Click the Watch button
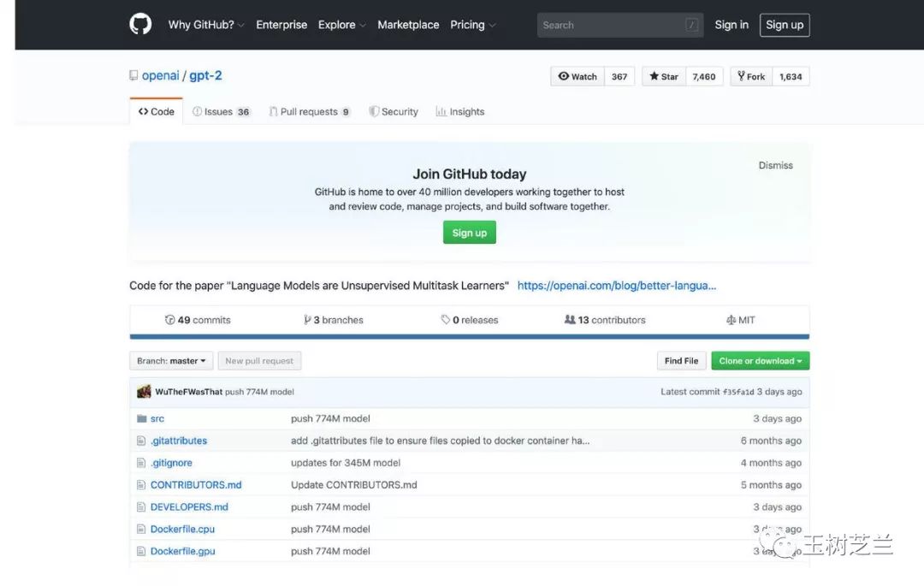Screen dimensions: 924x586 click(x=577, y=76)
